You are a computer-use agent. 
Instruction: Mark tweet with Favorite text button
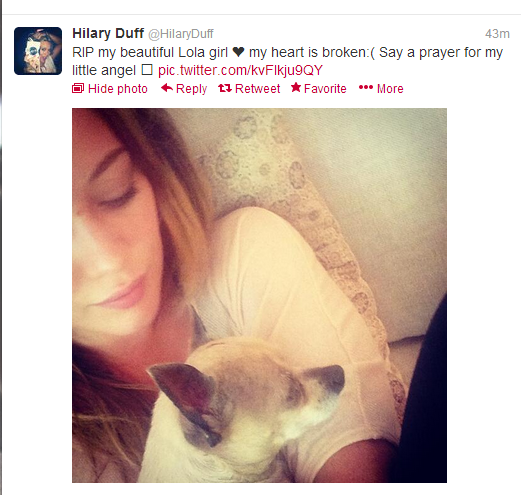coord(325,89)
